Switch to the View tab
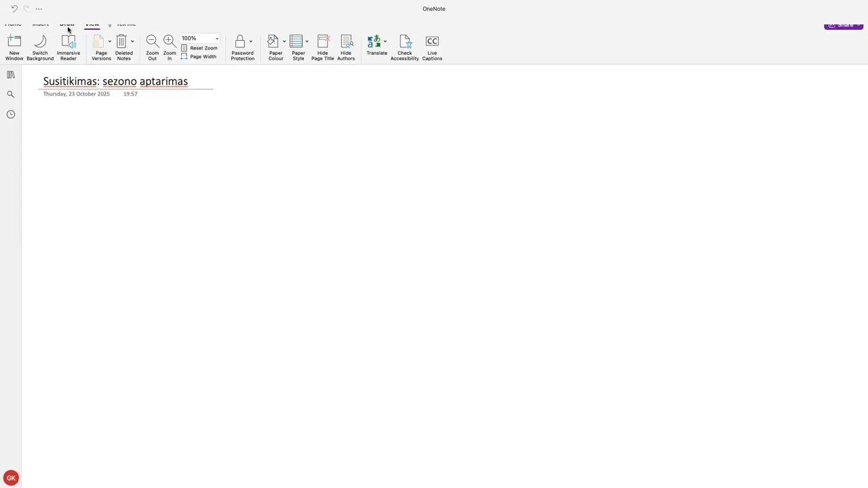Viewport: 868px width, 488px height. click(x=92, y=24)
